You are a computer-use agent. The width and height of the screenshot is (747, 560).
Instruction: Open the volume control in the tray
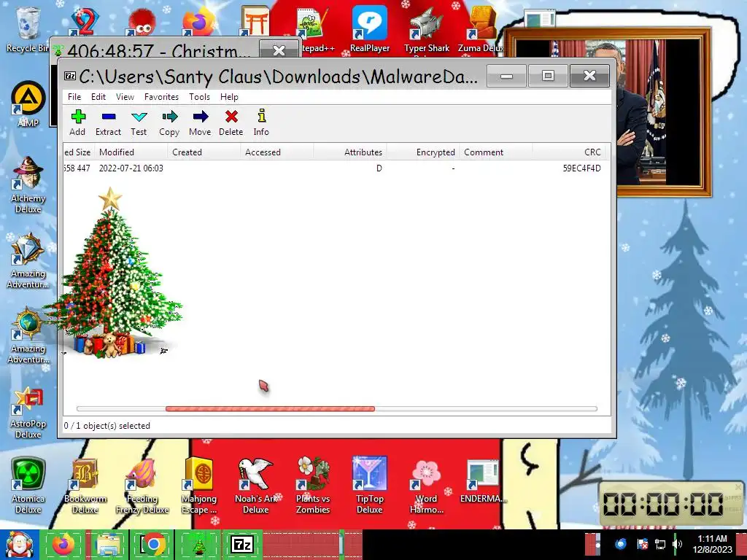pos(677,544)
